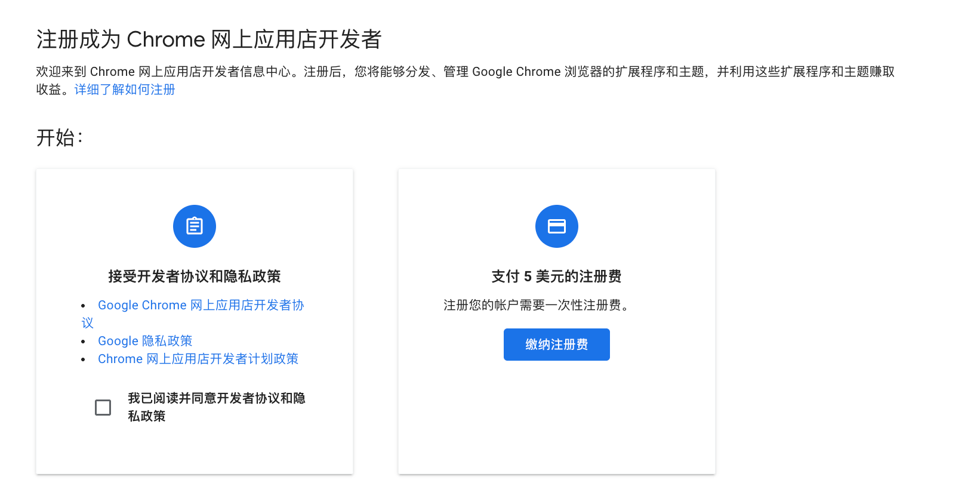The image size is (980, 504).
Task: Click the 支付 5 美元的注册费 card heading
Action: pos(557,276)
